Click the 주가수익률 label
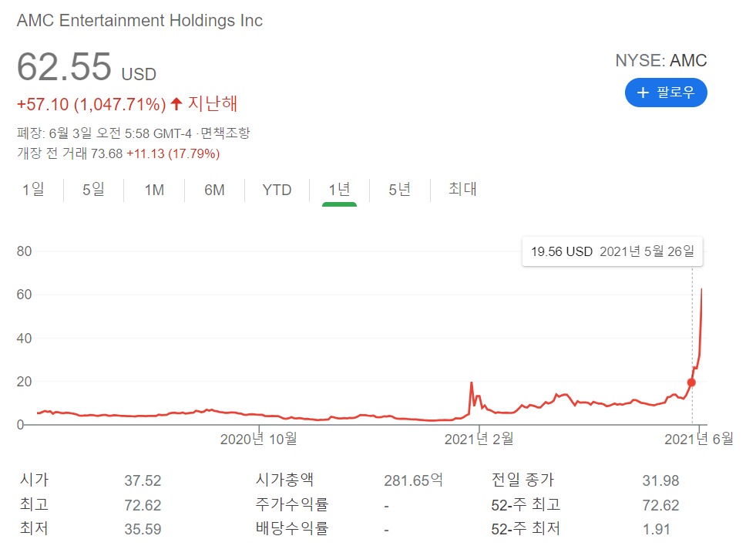The height and width of the screenshot is (556, 756). point(292,504)
